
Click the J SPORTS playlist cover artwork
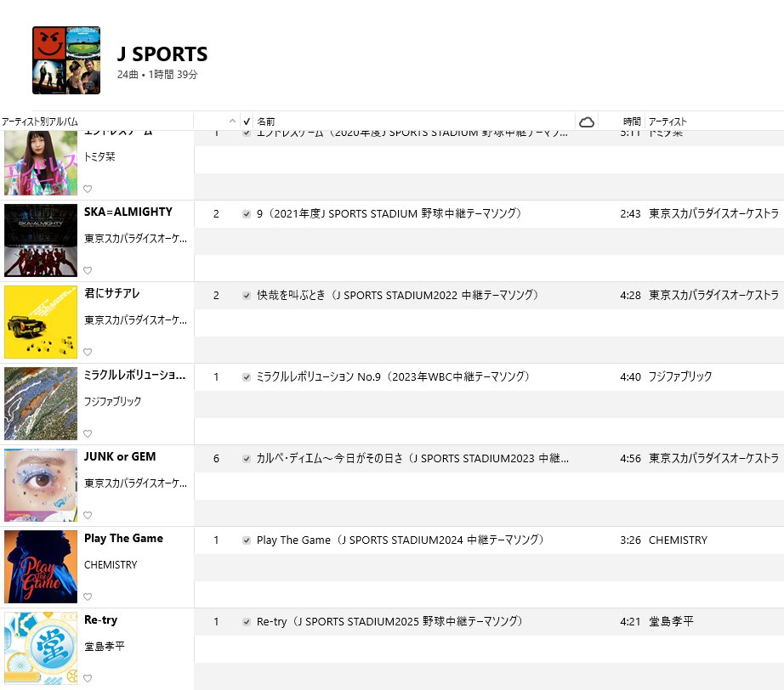tap(66, 60)
